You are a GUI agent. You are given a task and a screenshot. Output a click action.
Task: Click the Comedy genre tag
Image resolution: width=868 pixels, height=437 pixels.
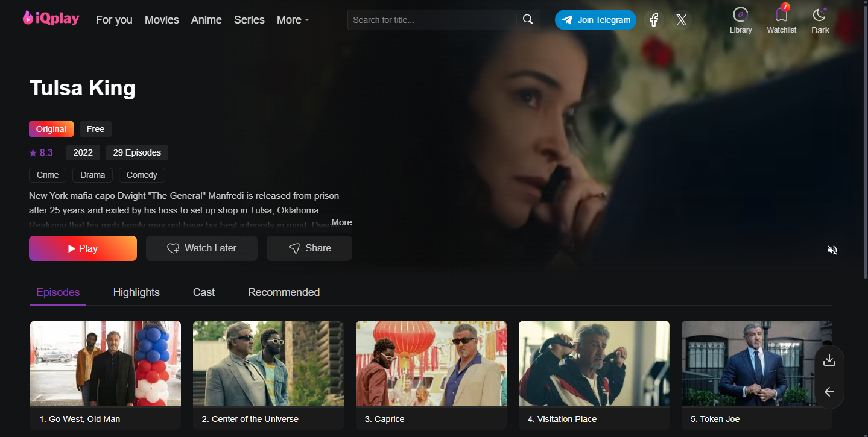click(x=142, y=175)
